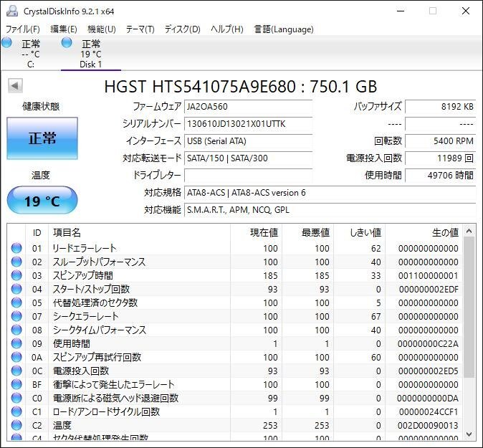Click the 19 °C temperature button
The height and width of the screenshot is (448, 483).
(x=42, y=201)
